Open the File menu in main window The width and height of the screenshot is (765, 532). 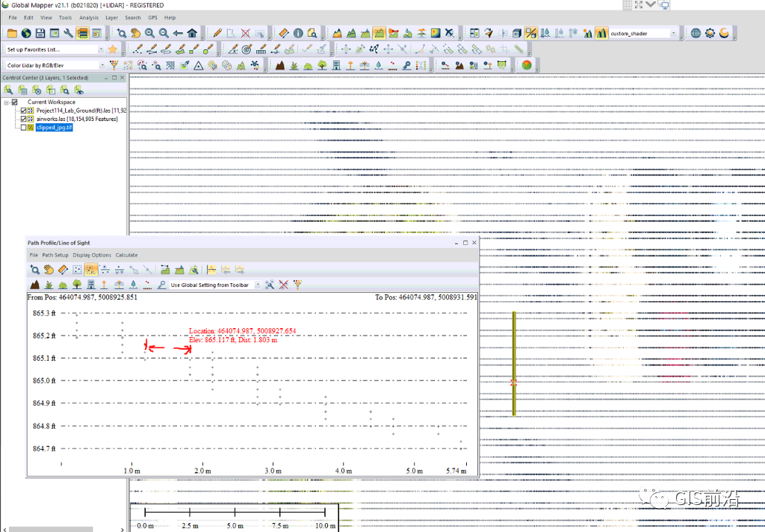click(x=13, y=18)
